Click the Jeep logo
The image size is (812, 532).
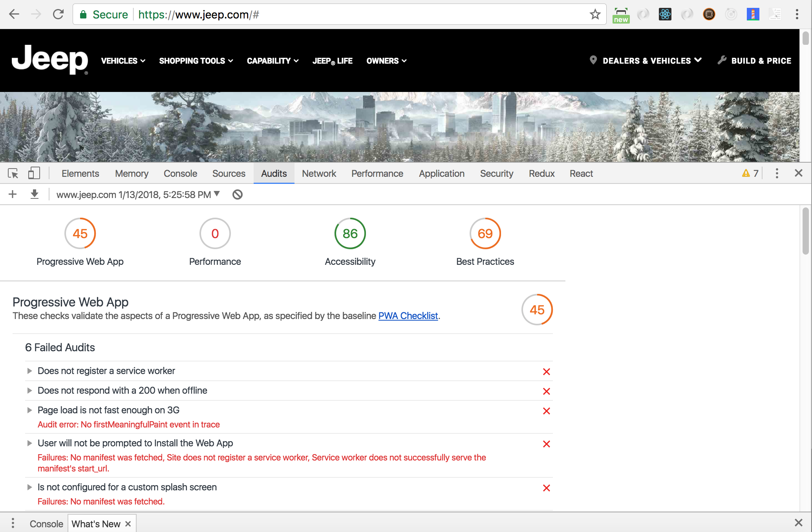pyautogui.click(x=50, y=59)
